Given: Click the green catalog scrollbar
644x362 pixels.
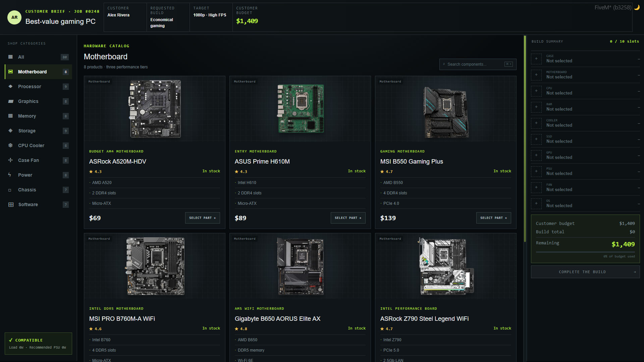Looking at the screenshot, I should (x=525, y=138).
